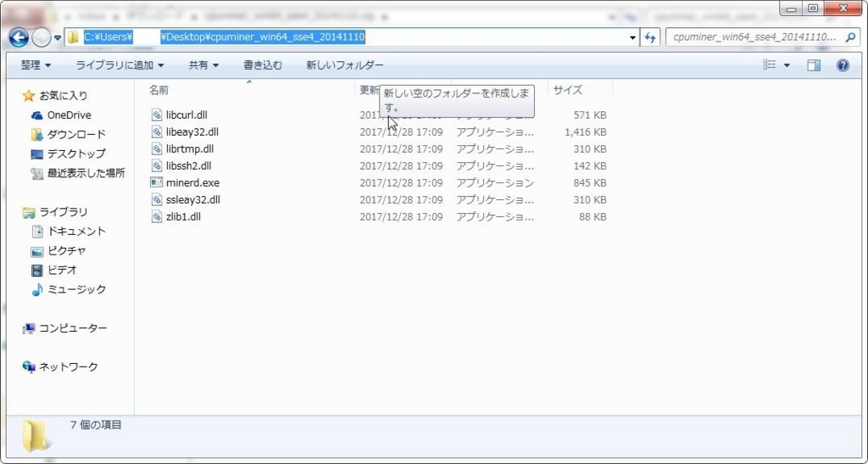
Task: Select the file name minerd.exe
Action: [192, 182]
